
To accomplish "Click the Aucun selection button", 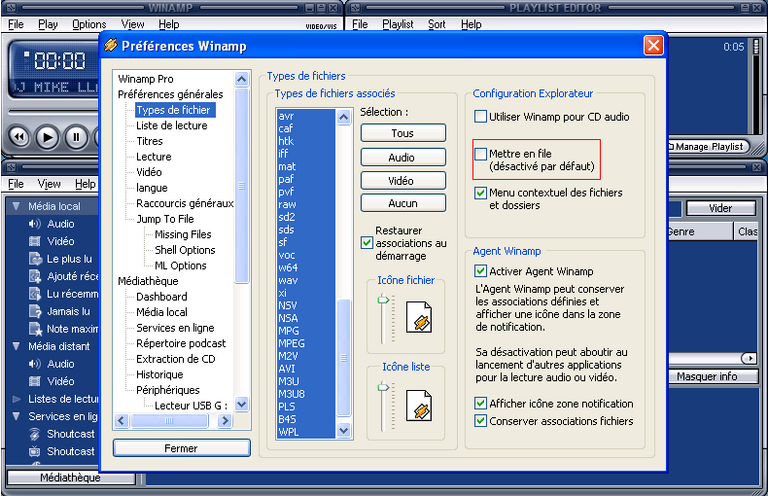I will point(403,203).
